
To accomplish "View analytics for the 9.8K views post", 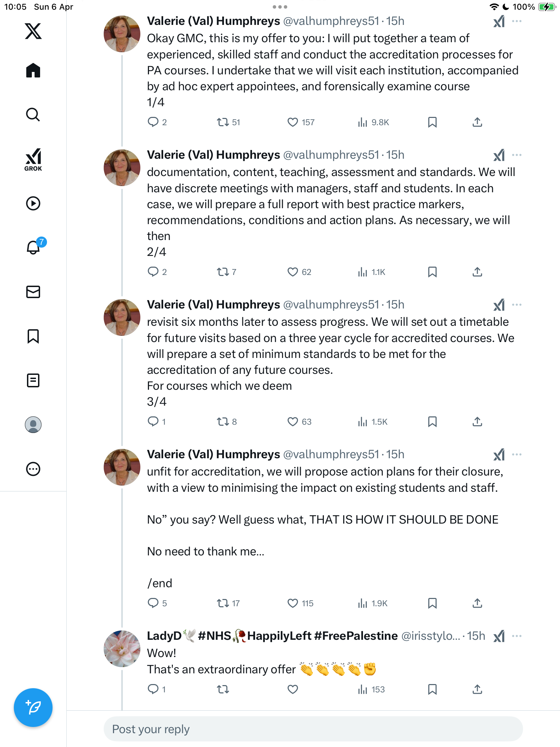I will [373, 122].
